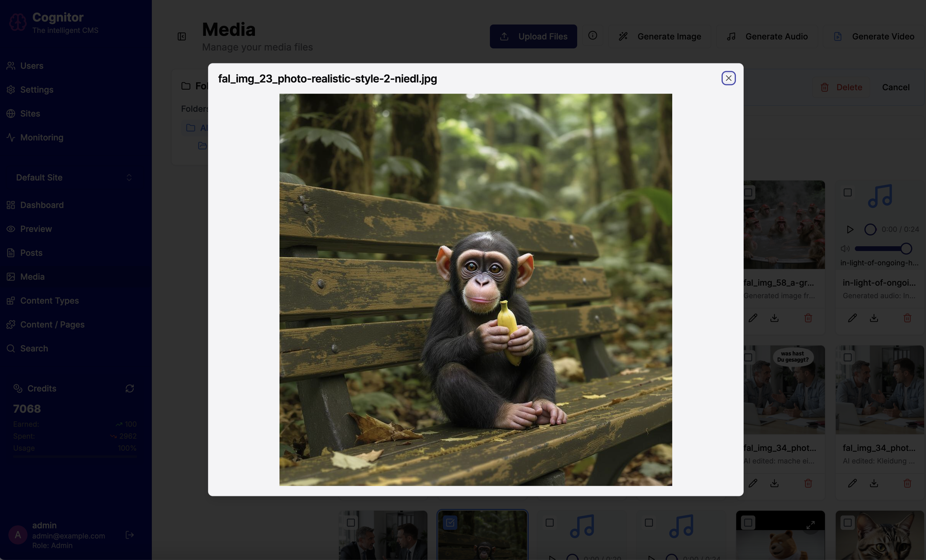Refresh Credits with the refresh icon
926x560 pixels.
[x=130, y=388]
